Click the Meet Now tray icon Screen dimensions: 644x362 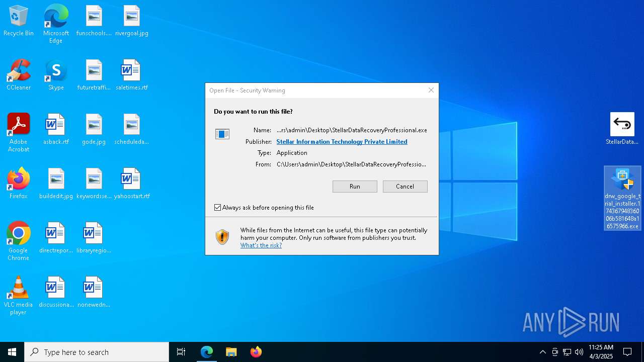click(x=554, y=352)
